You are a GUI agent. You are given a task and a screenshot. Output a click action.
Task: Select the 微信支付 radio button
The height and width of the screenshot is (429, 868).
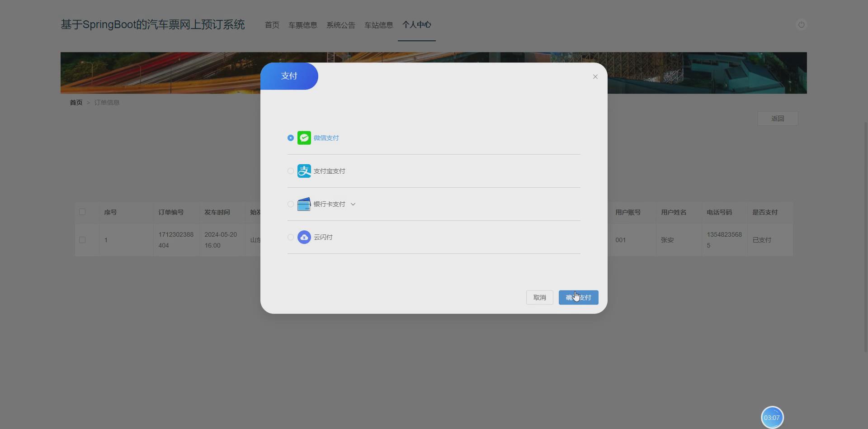[x=290, y=138]
